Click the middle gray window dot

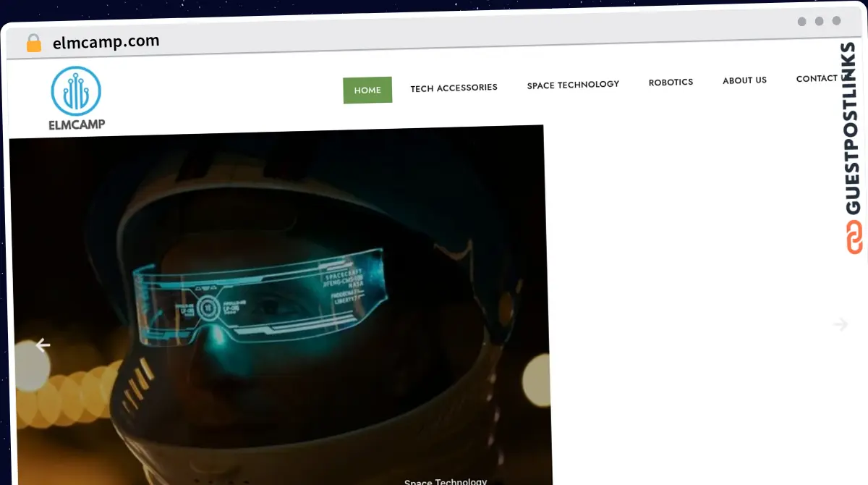pyautogui.click(x=819, y=21)
